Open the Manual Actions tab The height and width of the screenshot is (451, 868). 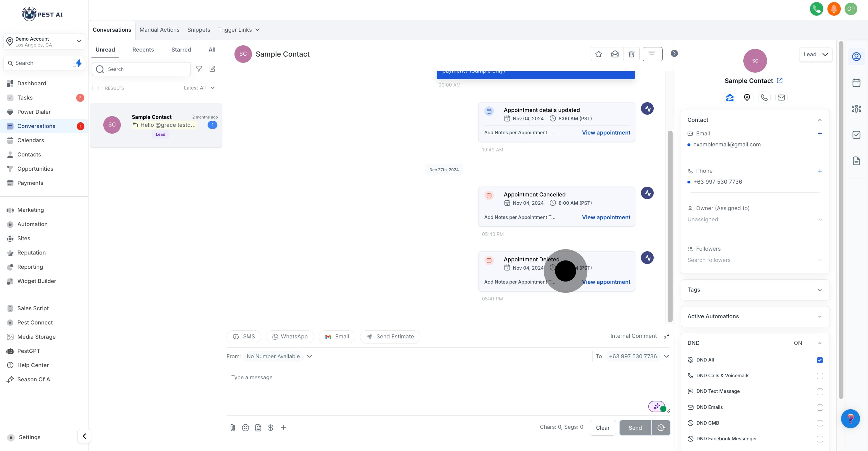click(x=159, y=30)
